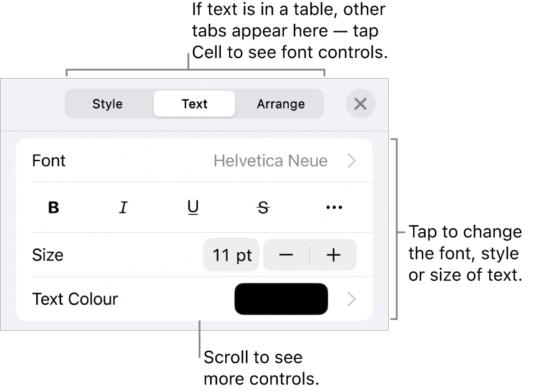Increase font size with plus button
Image resolution: width=536 pixels, height=392 pixels.
pos(334,255)
